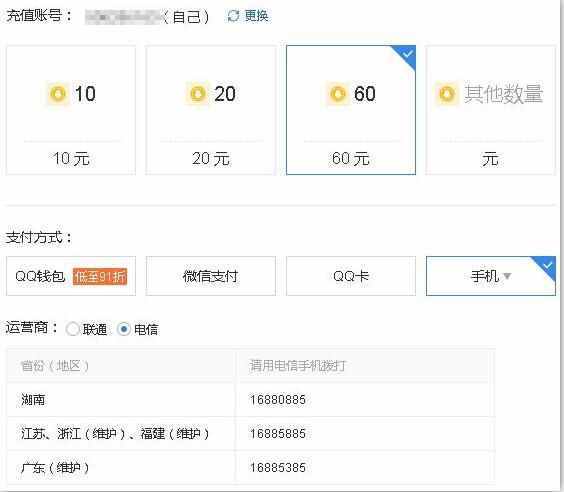Click the checkmark corner on 手机 option

point(547,266)
